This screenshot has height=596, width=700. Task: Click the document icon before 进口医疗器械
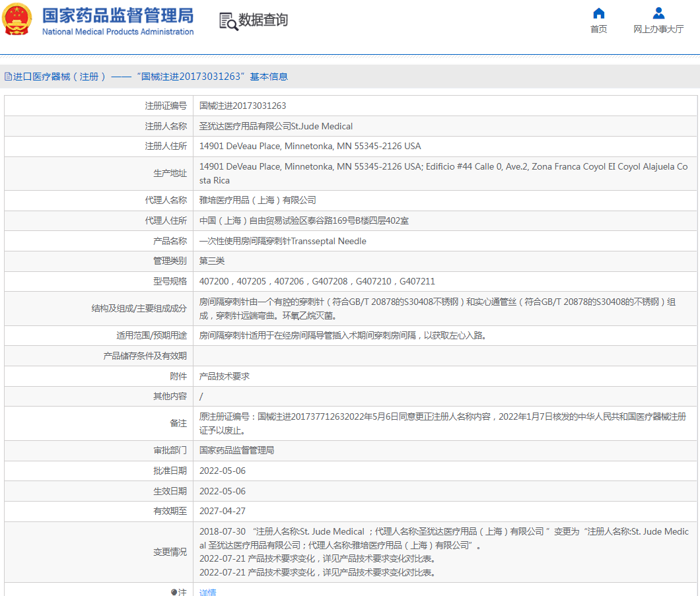coord(8,77)
